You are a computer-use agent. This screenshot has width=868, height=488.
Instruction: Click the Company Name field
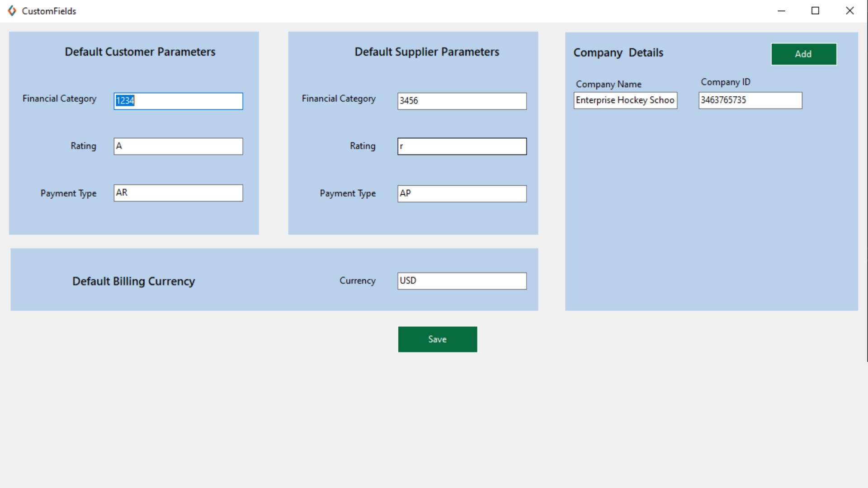tap(625, 99)
